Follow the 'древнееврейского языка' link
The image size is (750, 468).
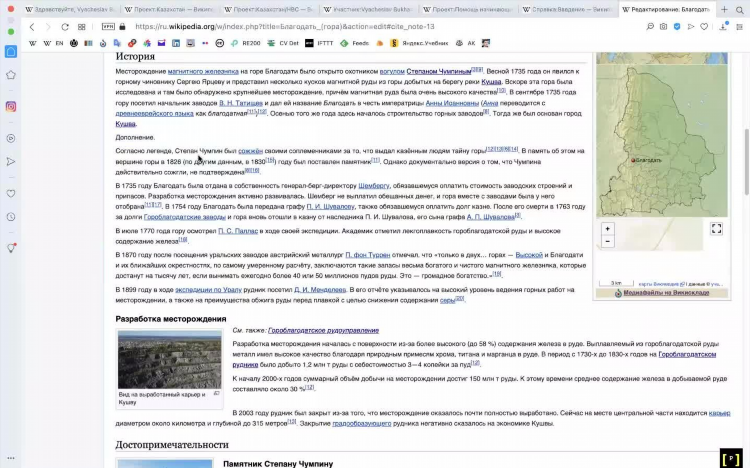(154, 113)
